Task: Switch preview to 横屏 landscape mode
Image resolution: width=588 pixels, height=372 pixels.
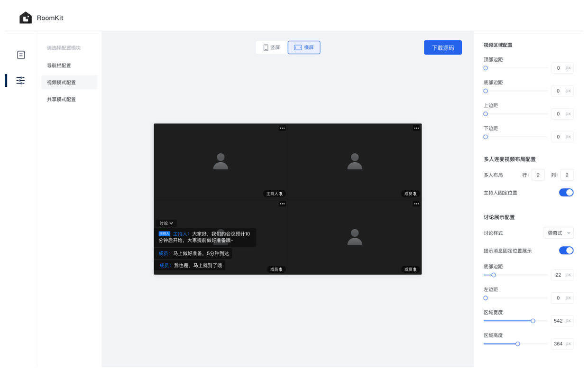Action: (x=304, y=47)
